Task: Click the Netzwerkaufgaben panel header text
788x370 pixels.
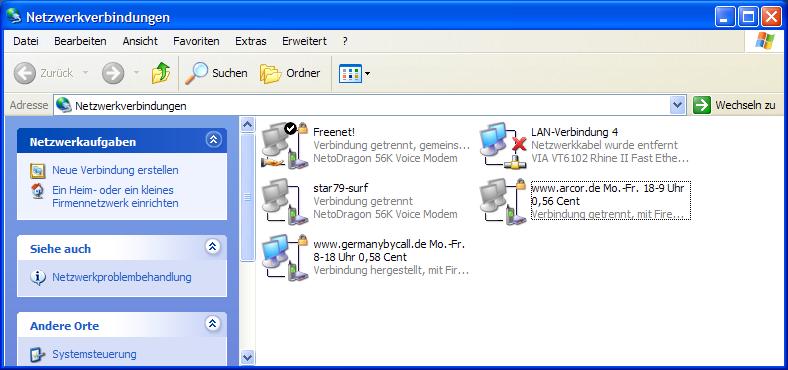Action: point(83,142)
